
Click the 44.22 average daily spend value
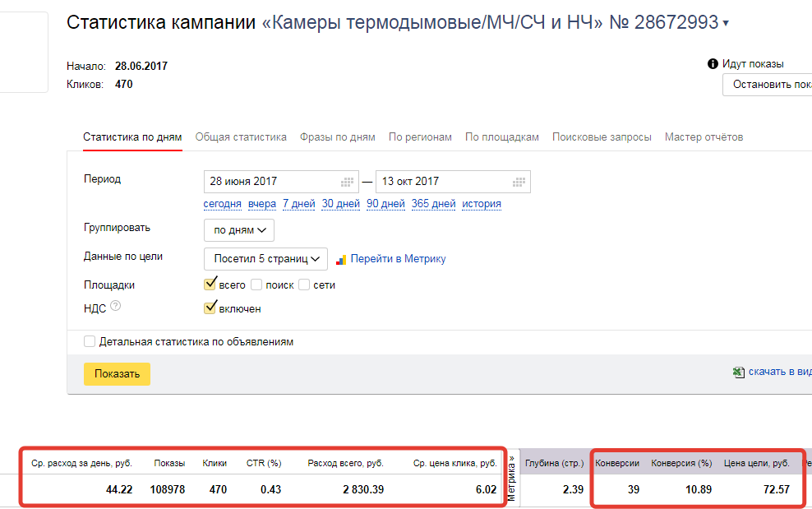click(119, 490)
